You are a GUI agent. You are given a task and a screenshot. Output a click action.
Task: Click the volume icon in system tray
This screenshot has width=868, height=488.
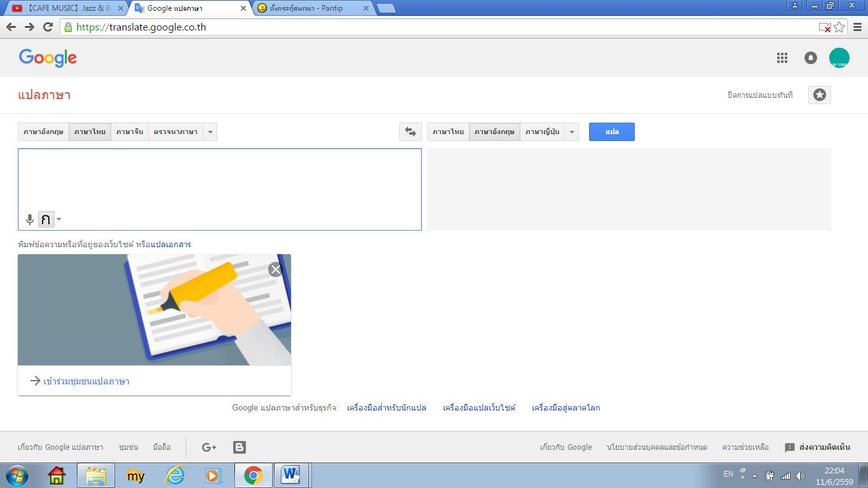800,475
